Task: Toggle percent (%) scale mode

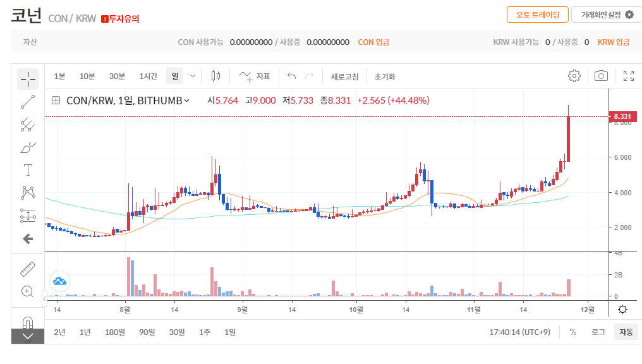Action: pyautogui.click(x=573, y=332)
